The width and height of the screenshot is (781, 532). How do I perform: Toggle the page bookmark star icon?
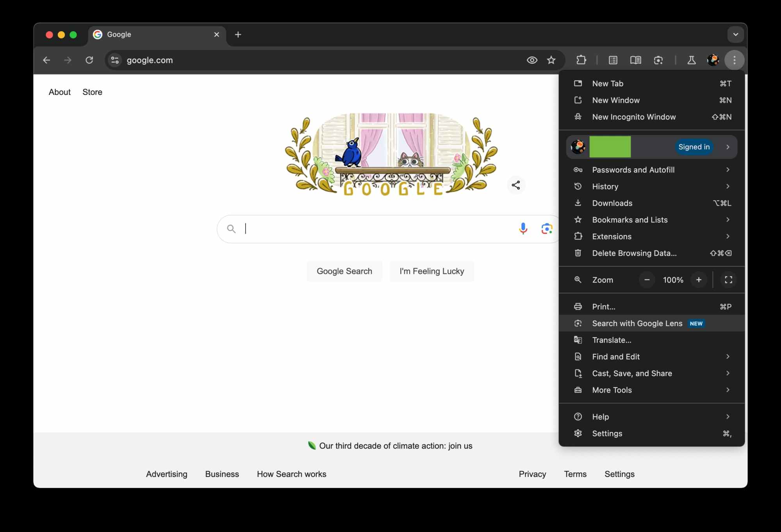[x=551, y=60]
